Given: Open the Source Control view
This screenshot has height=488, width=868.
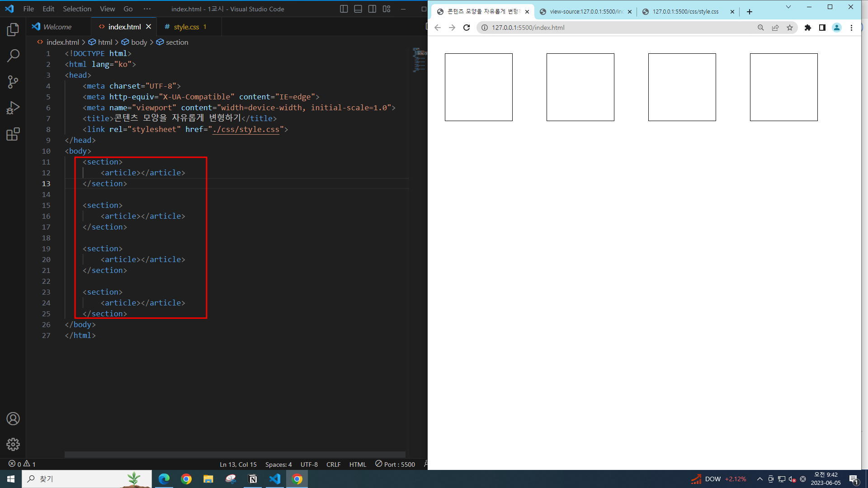Looking at the screenshot, I should coord(13,82).
